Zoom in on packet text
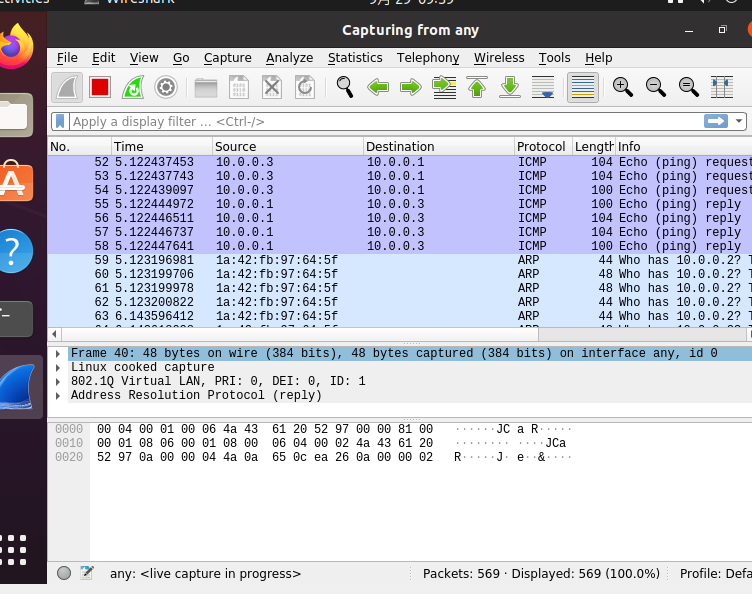 click(x=623, y=87)
